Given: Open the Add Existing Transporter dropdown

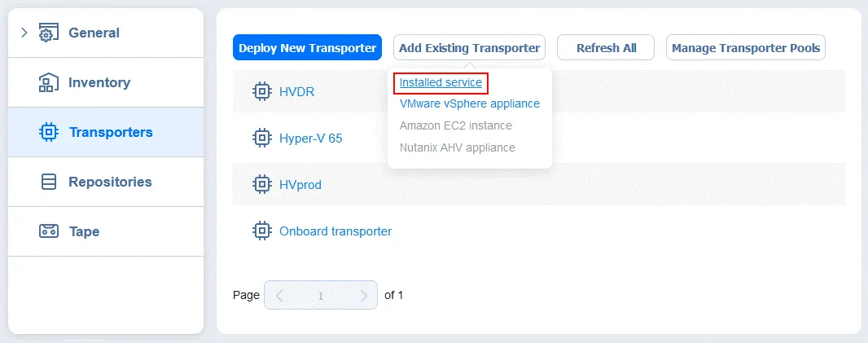Looking at the screenshot, I should pyautogui.click(x=469, y=48).
